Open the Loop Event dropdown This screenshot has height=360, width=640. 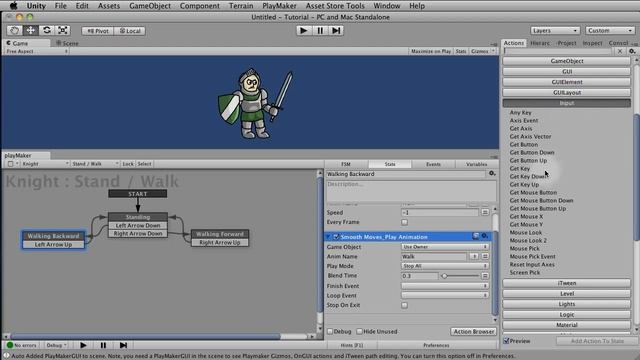[445, 296]
